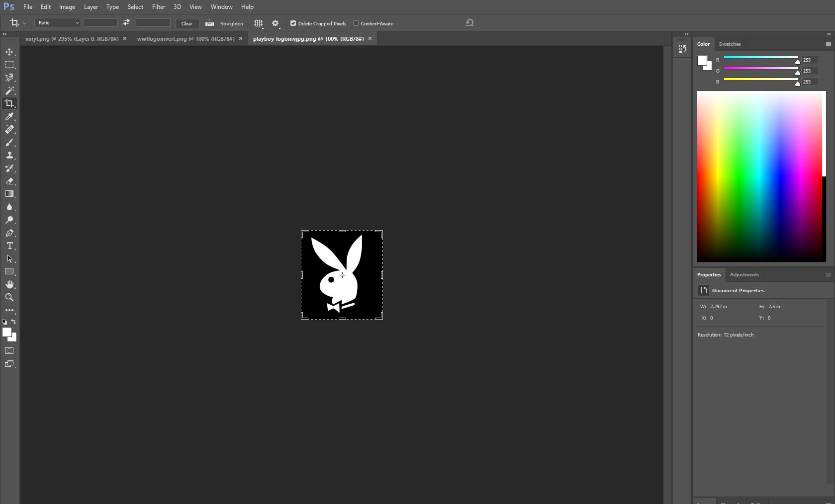The image size is (835, 504).
Task: Open the Select menu
Action: [x=135, y=7]
